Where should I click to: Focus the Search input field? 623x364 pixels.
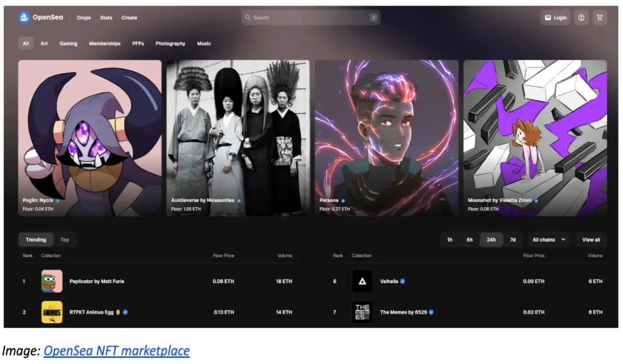[x=311, y=18]
